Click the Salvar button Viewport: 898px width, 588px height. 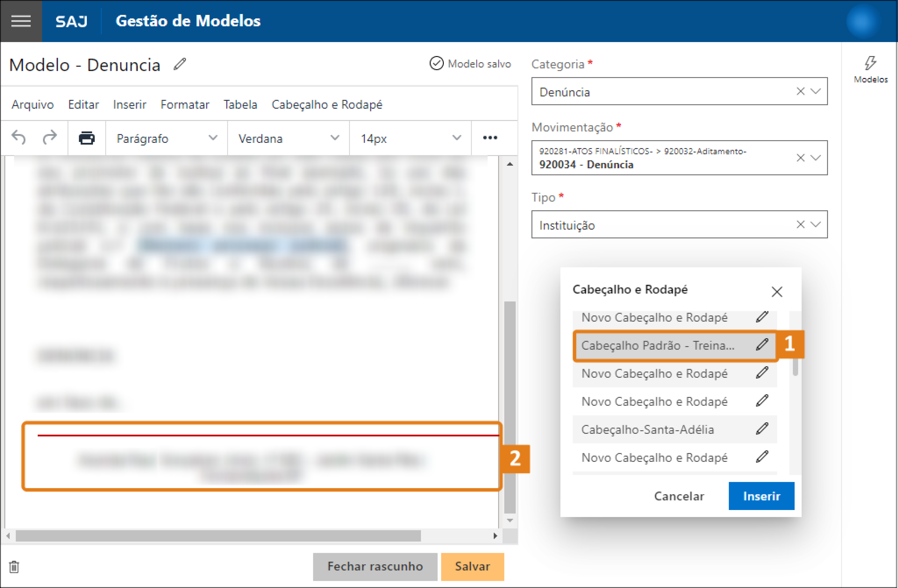click(x=472, y=566)
